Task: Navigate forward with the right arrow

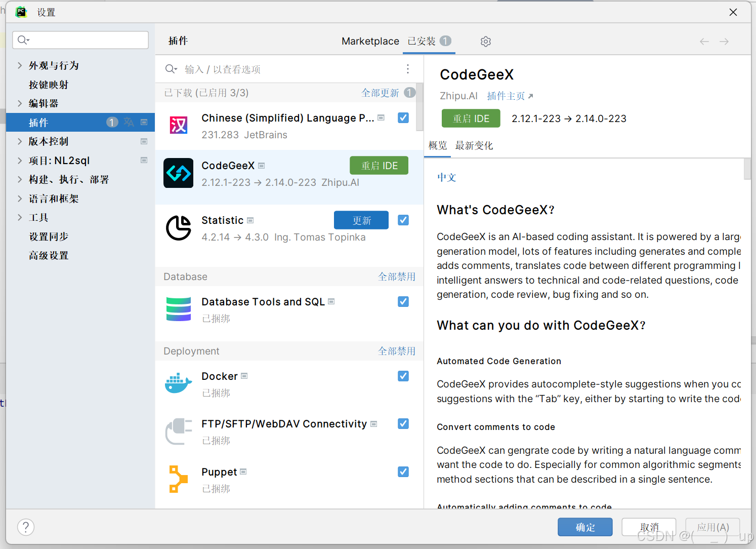Action: pyautogui.click(x=724, y=42)
